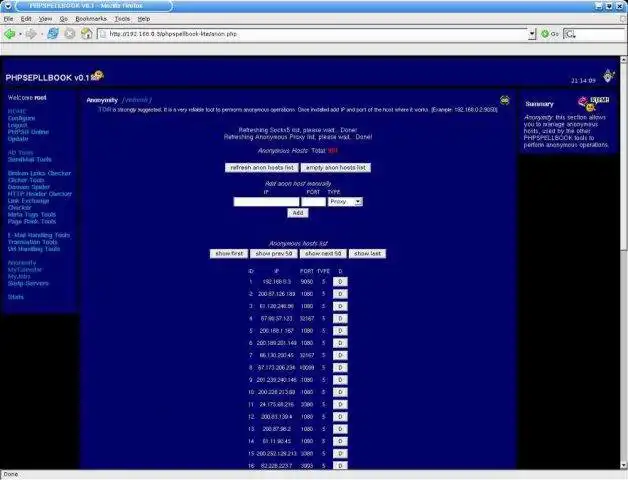Click the browser Reload page icon
This screenshot has height=480, width=628.
pos(53,34)
